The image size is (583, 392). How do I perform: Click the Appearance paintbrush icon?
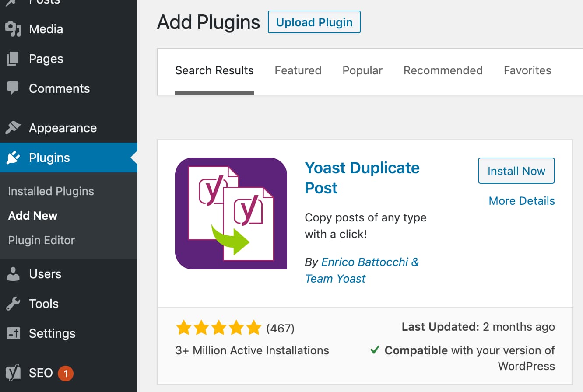13,128
